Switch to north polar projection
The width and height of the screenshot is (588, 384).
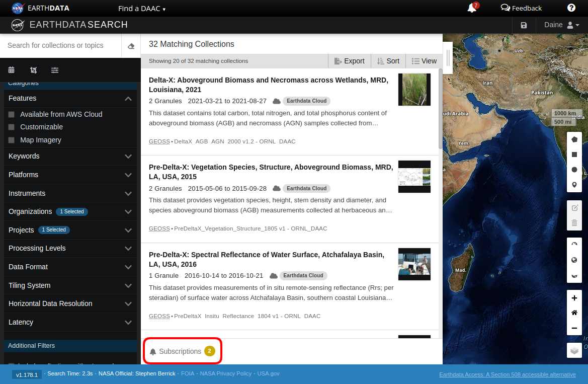(574, 245)
